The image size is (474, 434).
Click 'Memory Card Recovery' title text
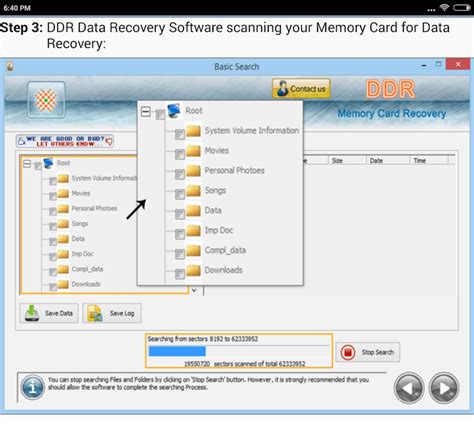click(x=392, y=113)
